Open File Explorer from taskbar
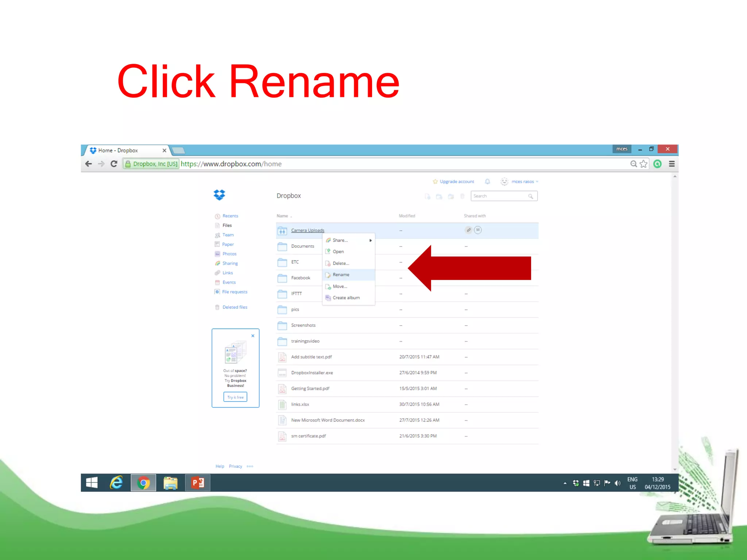The height and width of the screenshot is (560, 747). tap(170, 483)
